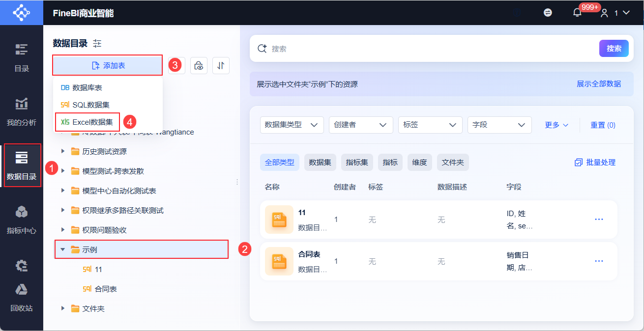Select the 维度 type tab
Image resolution: width=644 pixels, height=331 pixels.
click(420, 162)
